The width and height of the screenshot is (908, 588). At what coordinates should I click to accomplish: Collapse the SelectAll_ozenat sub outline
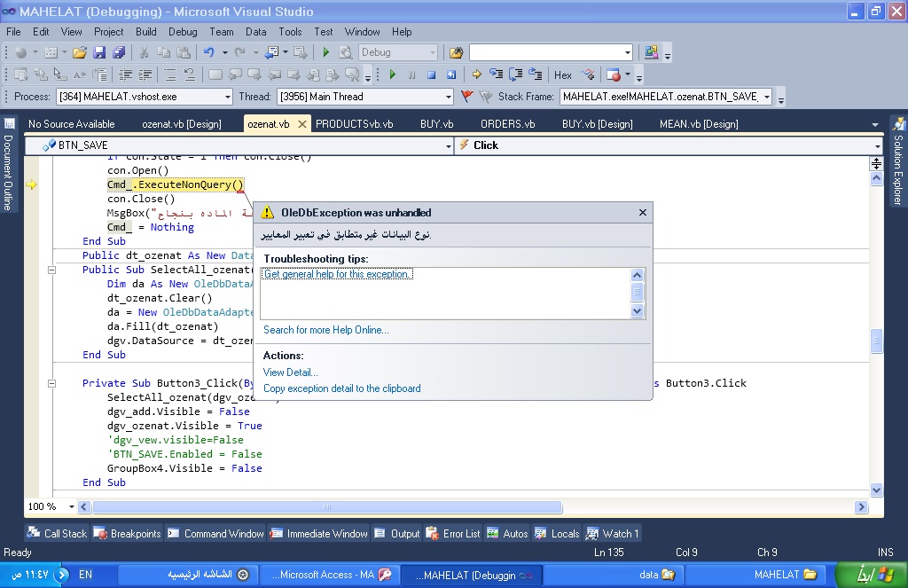[x=52, y=270]
